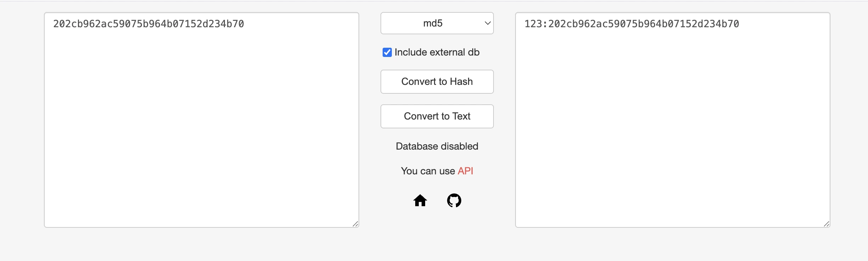Click the "Database disabled" status message

click(437, 146)
